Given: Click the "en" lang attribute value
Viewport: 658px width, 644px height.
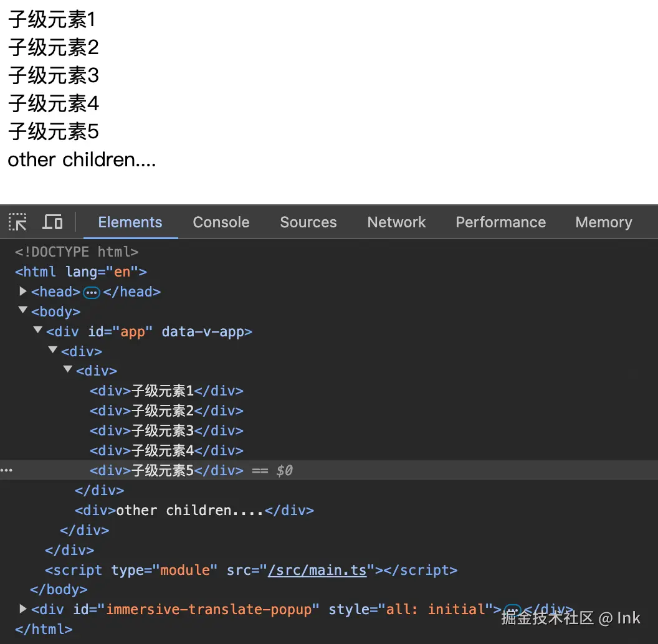Looking at the screenshot, I should point(122,272).
